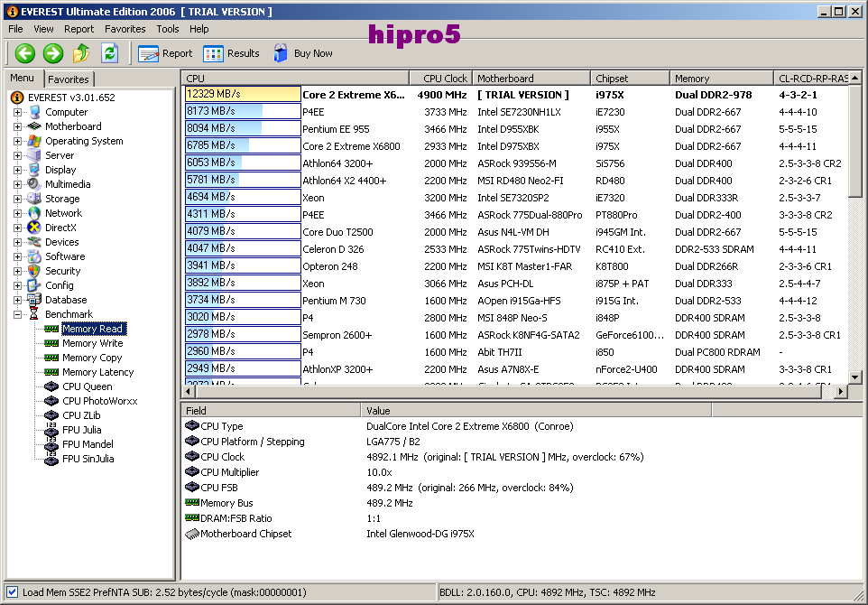
Task: Click the green Forward arrow icon
Action: point(53,53)
